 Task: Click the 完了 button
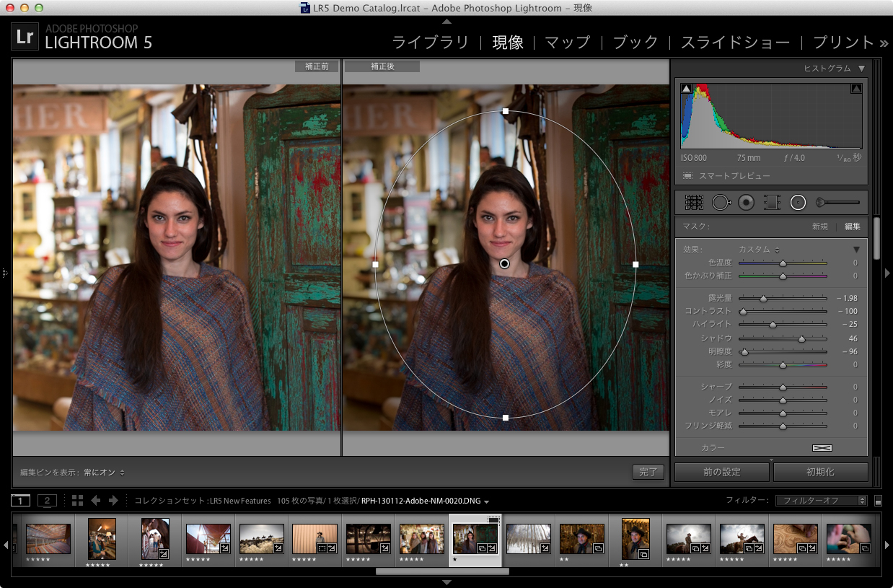click(648, 472)
